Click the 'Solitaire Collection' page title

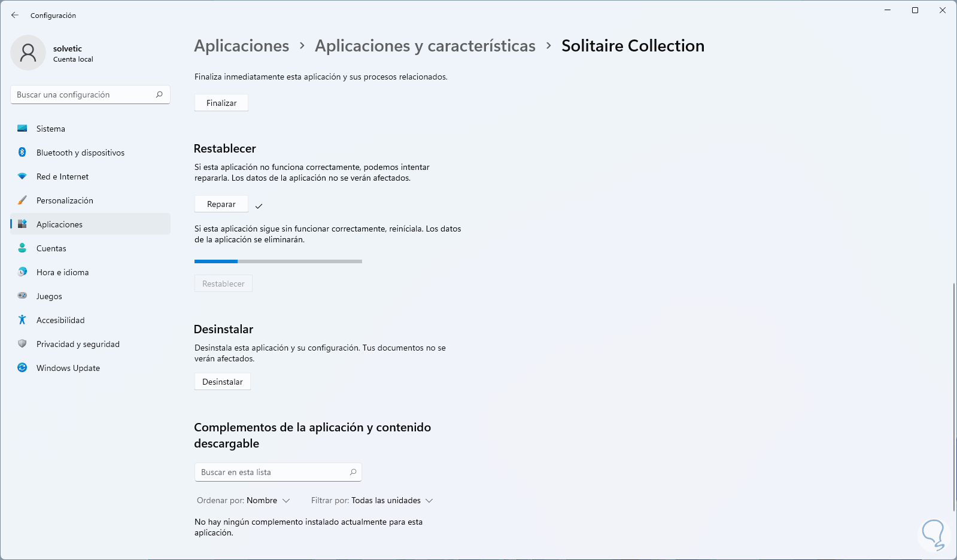tap(633, 46)
